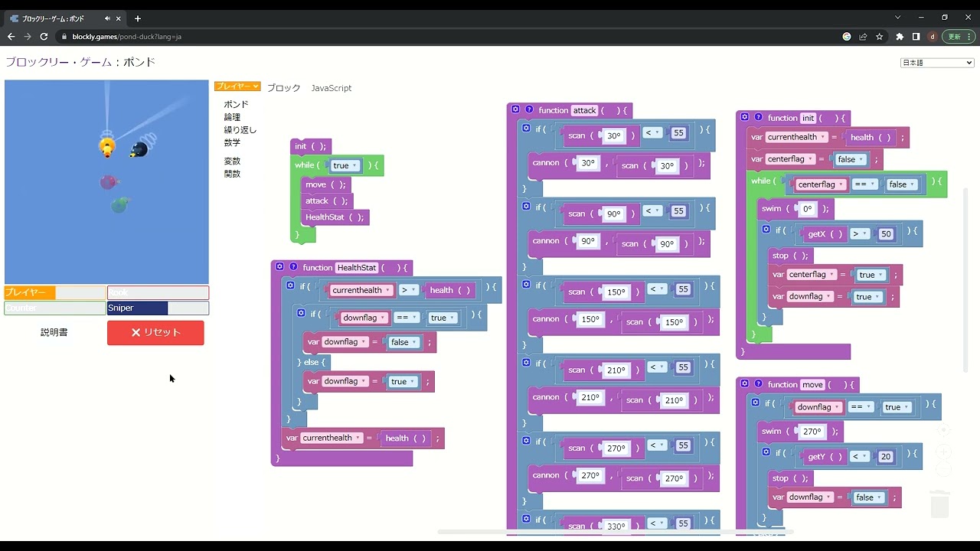
Task: Click the 0° angle field in swim
Action: [807, 209]
